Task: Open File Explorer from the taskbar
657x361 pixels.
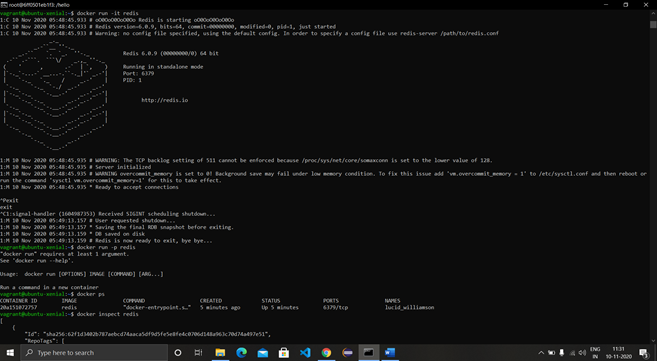Action: coord(220,353)
